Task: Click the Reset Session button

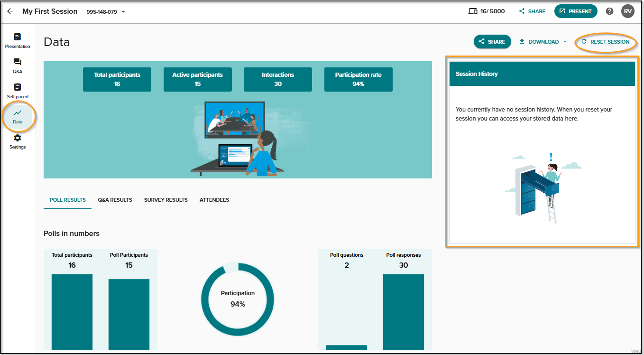Action: pyautogui.click(x=606, y=42)
